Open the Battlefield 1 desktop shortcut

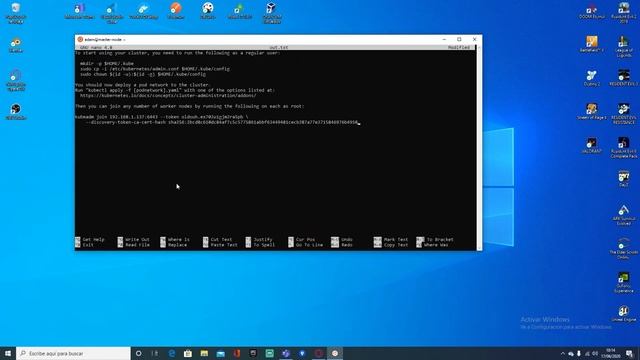[x=591, y=44]
